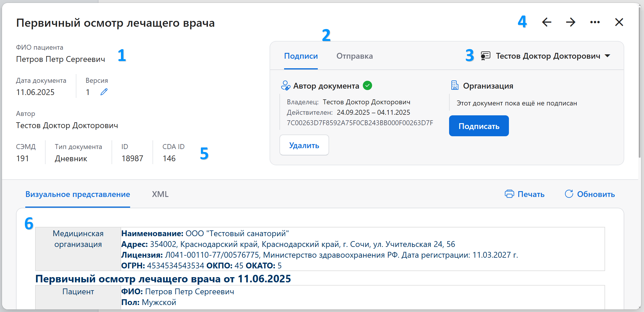Click the certificate icon beside Тестов Доктор
The image size is (644, 312).
click(x=485, y=56)
